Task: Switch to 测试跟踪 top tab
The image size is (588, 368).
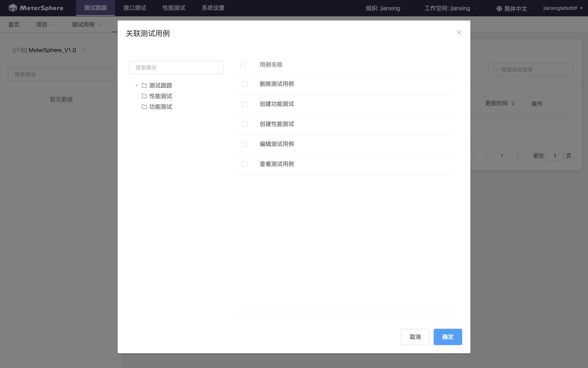Action: click(x=96, y=8)
